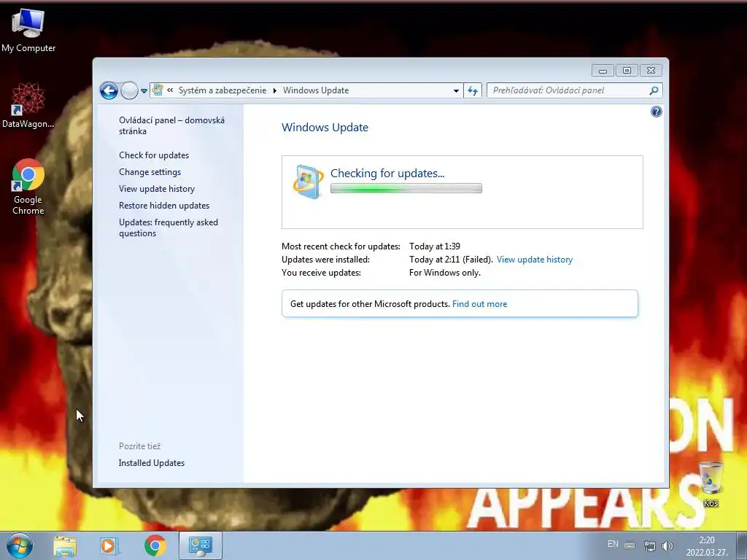Click the Show desktop button
Screen dimensions: 747x560
(x=741, y=545)
